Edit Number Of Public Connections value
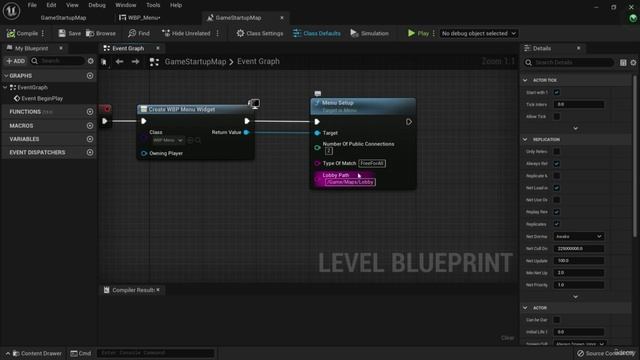640x360 pixels. point(329,151)
